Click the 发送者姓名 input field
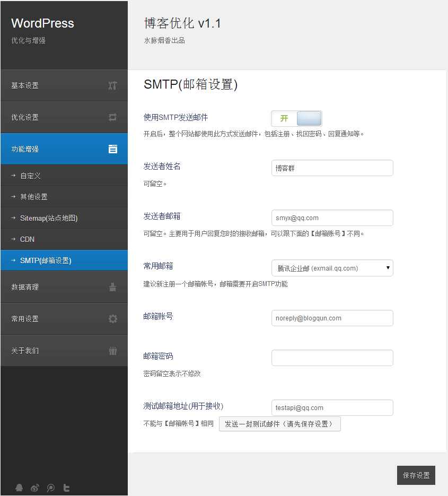The width and height of the screenshot is (448, 496). coord(332,168)
